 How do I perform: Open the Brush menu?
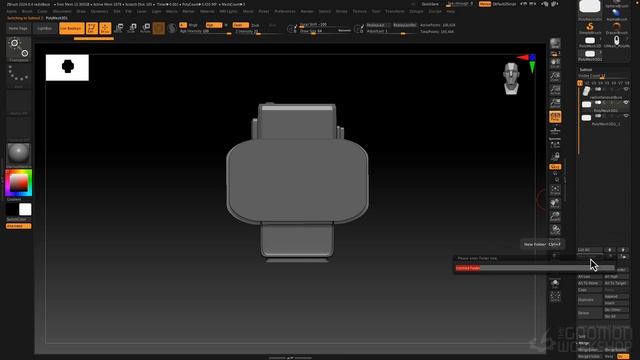27,11
